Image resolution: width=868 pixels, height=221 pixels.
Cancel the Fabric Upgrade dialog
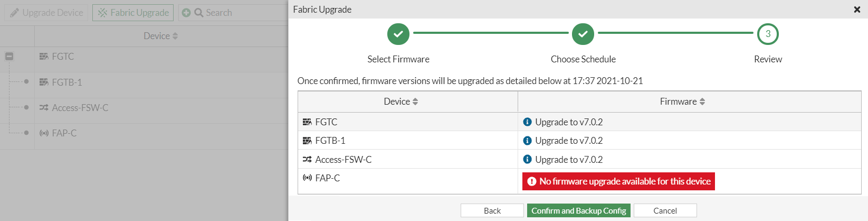(665, 210)
